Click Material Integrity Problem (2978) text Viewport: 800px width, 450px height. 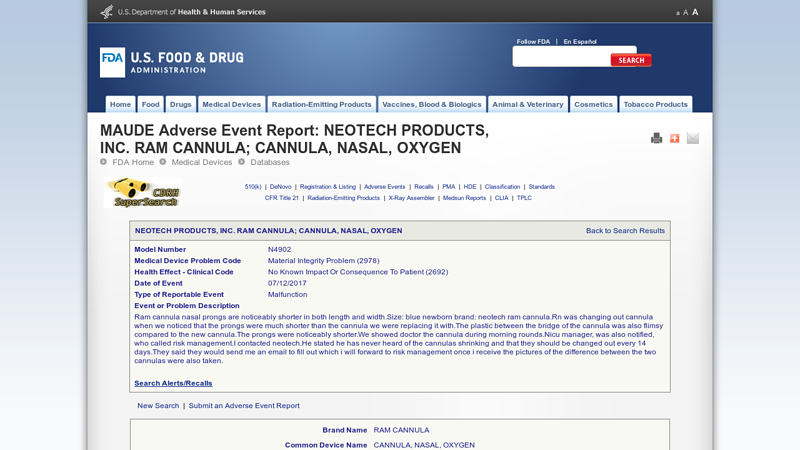click(x=323, y=261)
